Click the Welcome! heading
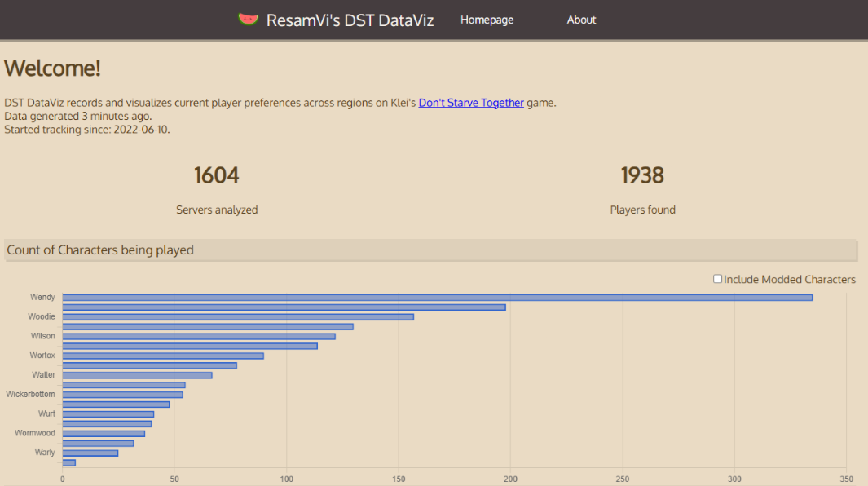The height and width of the screenshot is (486, 868). [53, 68]
